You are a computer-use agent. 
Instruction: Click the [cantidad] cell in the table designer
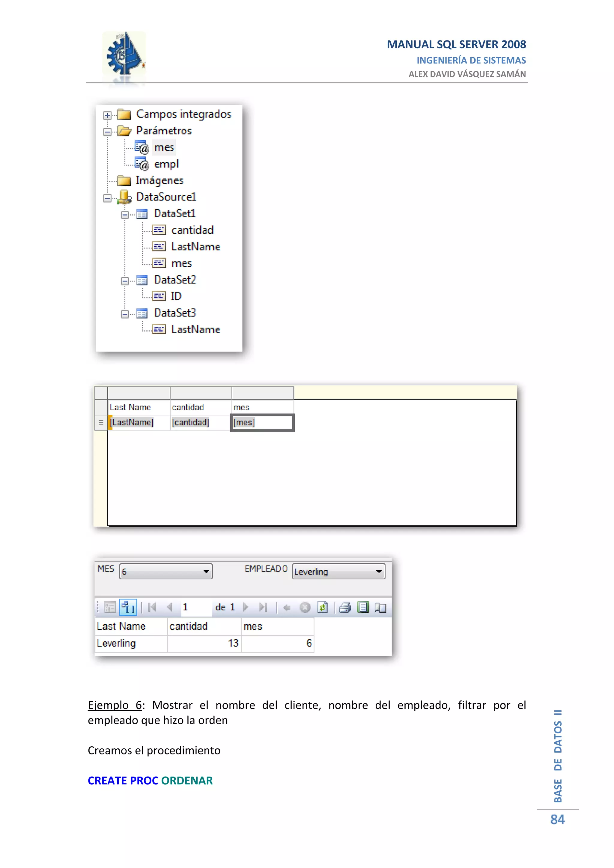(201, 422)
